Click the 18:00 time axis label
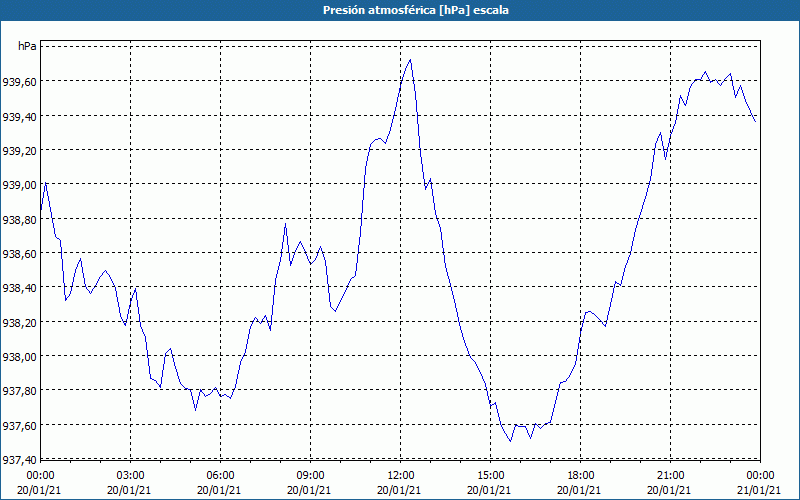The image size is (800, 500). (581, 476)
